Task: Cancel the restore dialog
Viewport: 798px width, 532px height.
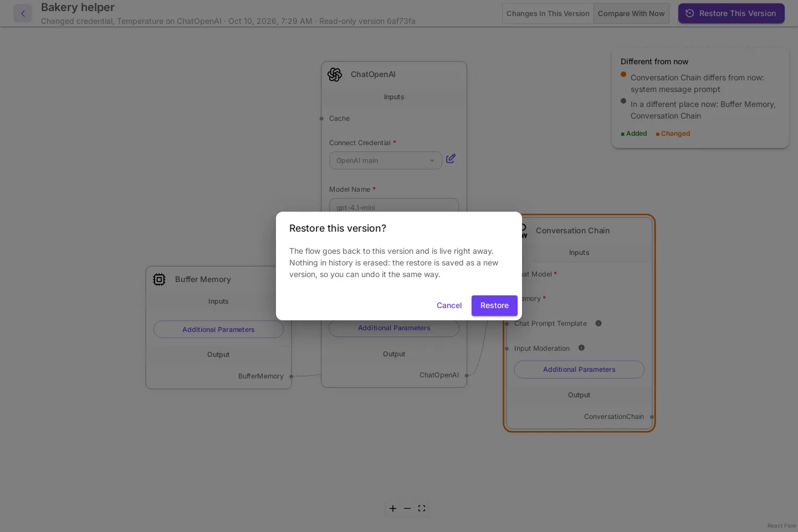Action: click(x=449, y=305)
